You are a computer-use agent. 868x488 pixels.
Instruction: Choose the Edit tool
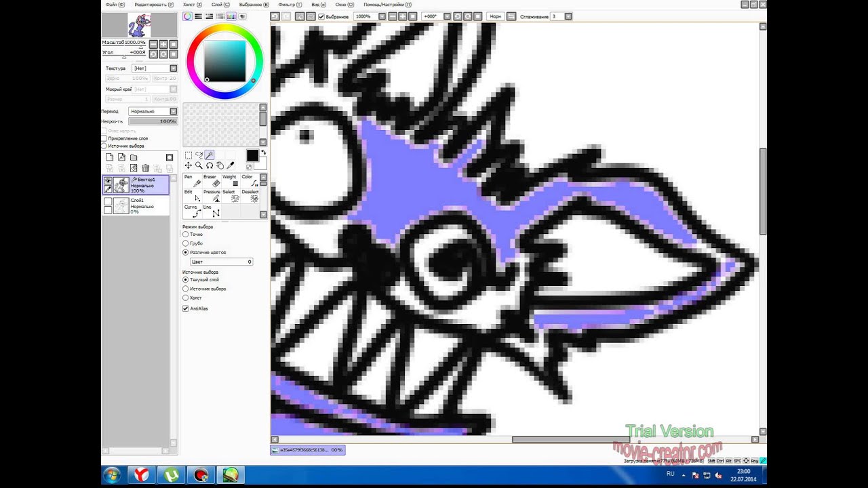pos(193,196)
